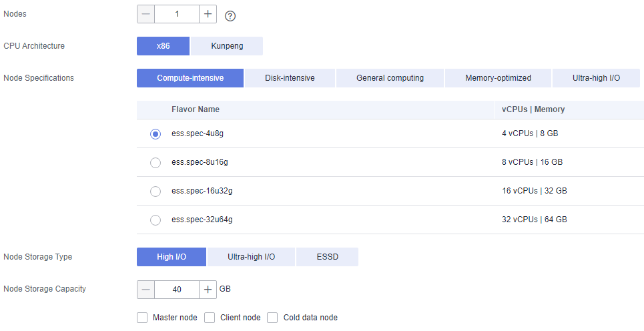Viewport: 644px width, 331px height.
Task: Choose Disk-intensive node specification
Action: (290, 78)
